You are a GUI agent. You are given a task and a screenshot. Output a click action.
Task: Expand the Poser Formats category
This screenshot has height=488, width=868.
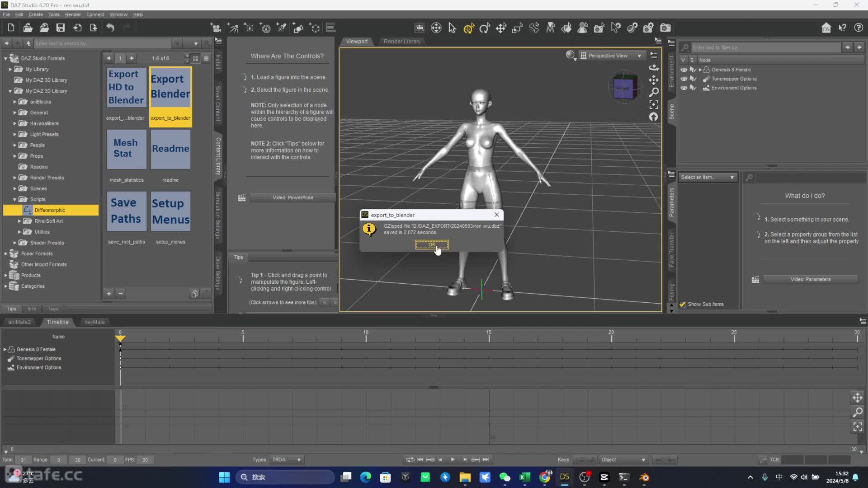5,253
